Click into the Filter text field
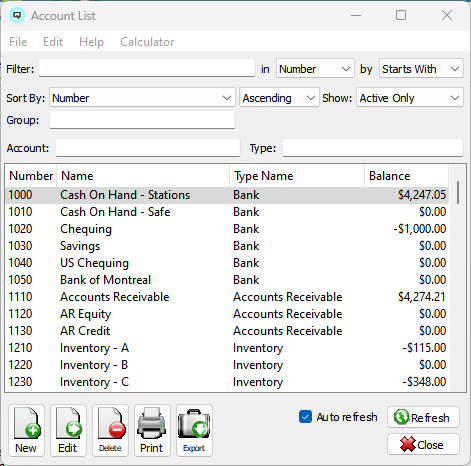 (147, 68)
